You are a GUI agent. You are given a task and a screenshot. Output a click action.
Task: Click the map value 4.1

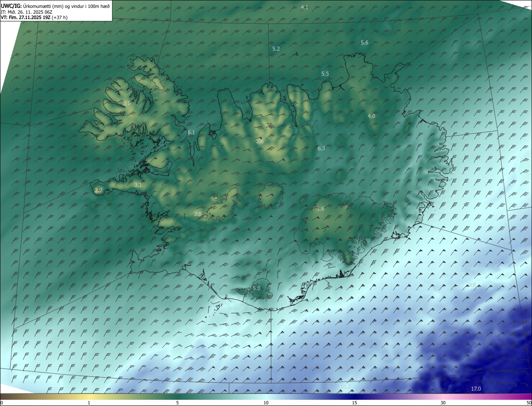click(305, 7)
